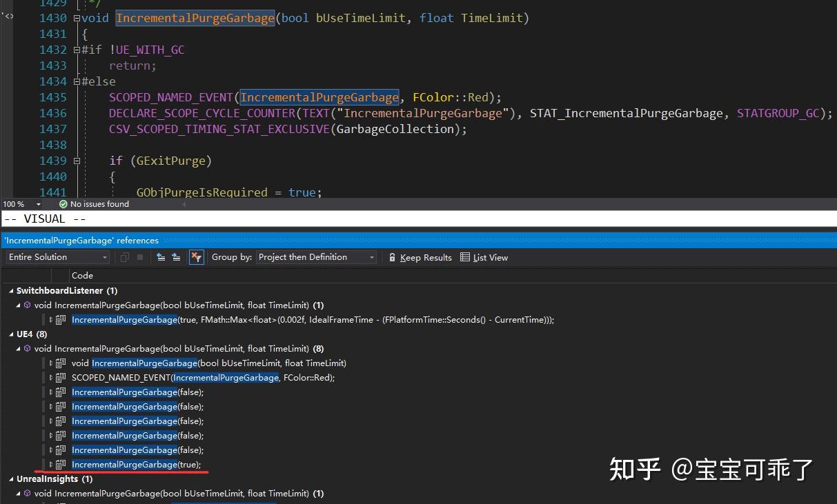This screenshot has height=504, width=837.
Task: Select the next reference toolbar icon
Action: 177,257
